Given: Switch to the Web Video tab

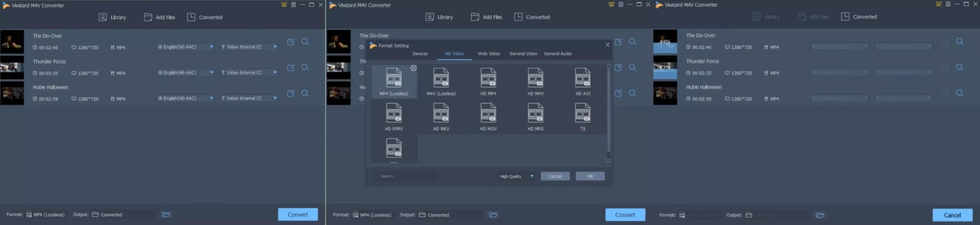Looking at the screenshot, I should coord(488,54).
